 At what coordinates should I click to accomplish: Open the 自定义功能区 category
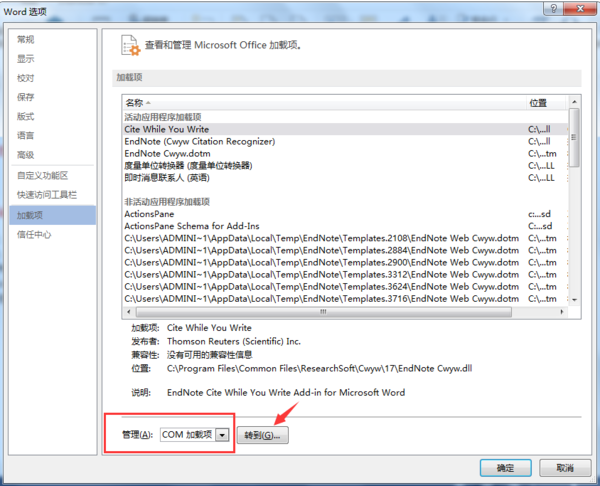(42, 176)
